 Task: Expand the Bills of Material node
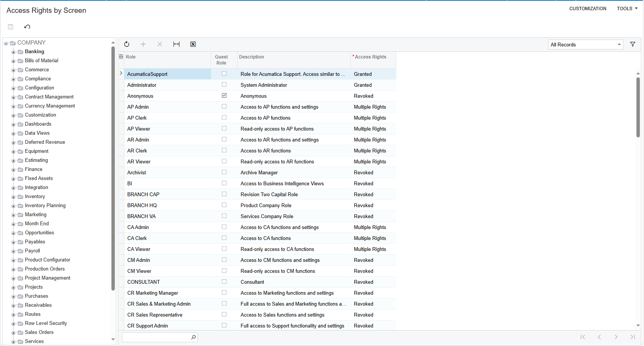[x=14, y=61]
